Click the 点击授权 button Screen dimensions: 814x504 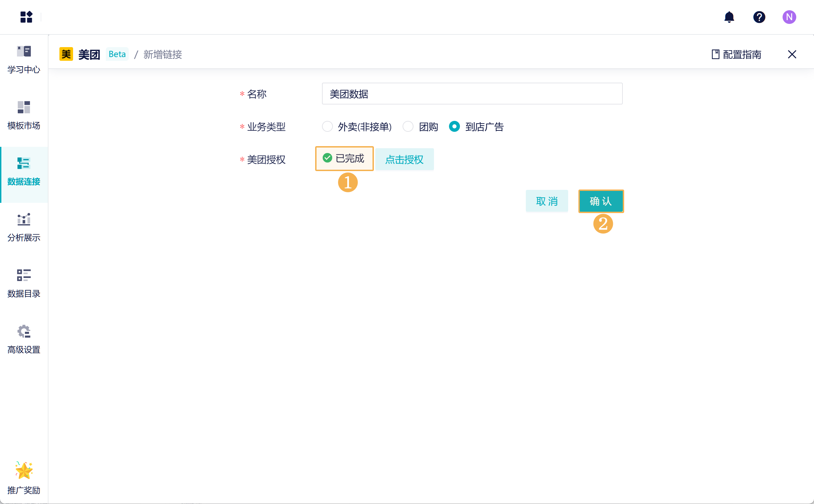pos(404,159)
